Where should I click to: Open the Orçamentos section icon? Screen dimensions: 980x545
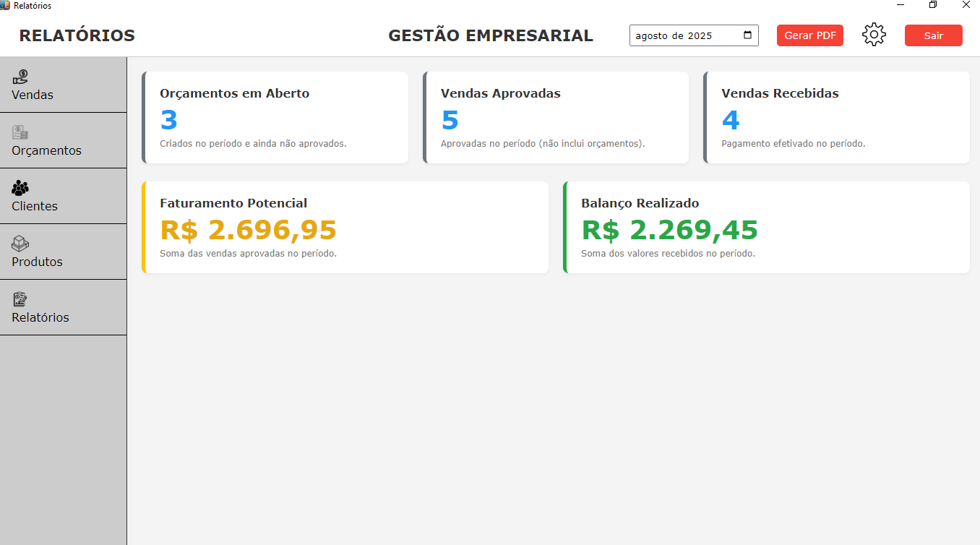pyautogui.click(x=20, y=133)
